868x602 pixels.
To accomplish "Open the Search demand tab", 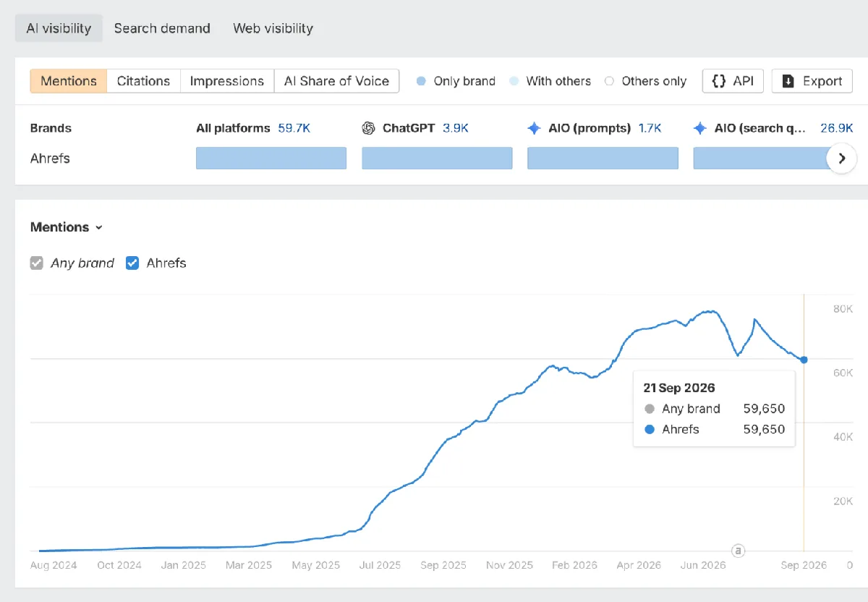I will click(162, 28).
